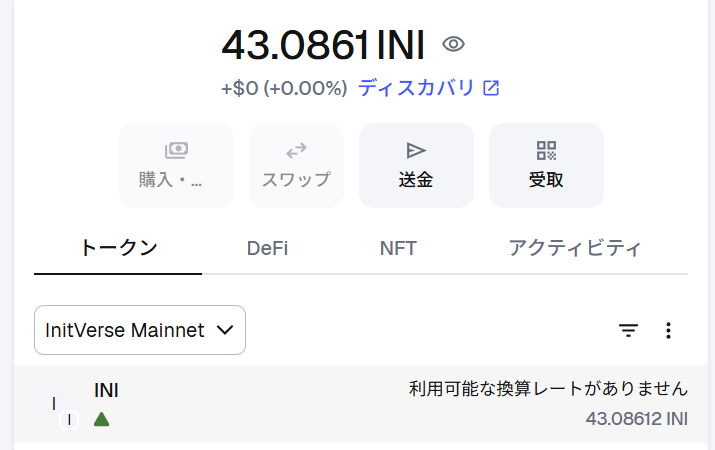Toggle balance visibility with the eye icon
Viewport: 715px width, 450px height.
(454, 44)
